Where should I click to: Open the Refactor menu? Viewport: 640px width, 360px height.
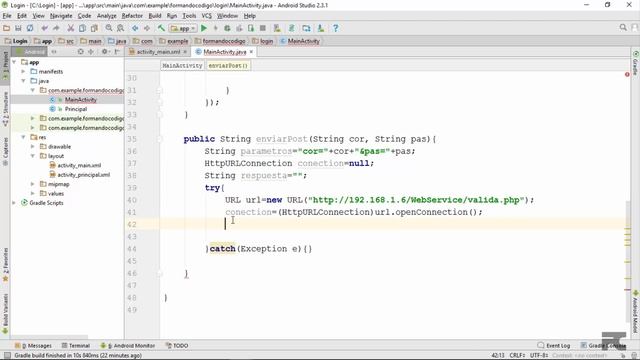click(132, 16)
